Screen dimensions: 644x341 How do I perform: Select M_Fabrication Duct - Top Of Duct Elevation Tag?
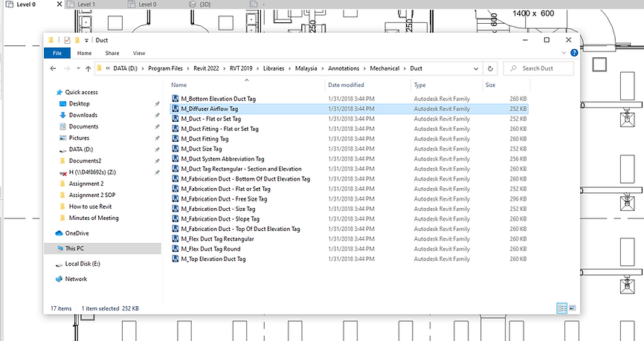240,229
